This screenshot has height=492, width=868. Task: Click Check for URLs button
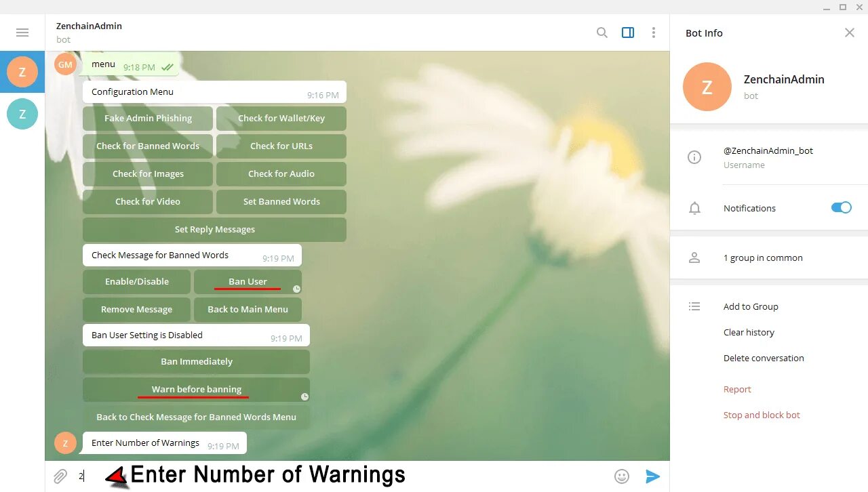pos(281,146)
